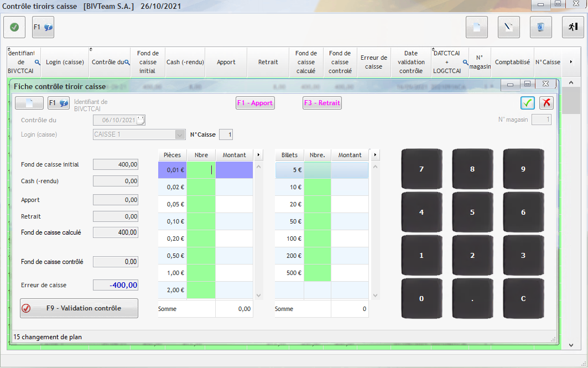Click the exit running-man icon

tap(573, 27)
